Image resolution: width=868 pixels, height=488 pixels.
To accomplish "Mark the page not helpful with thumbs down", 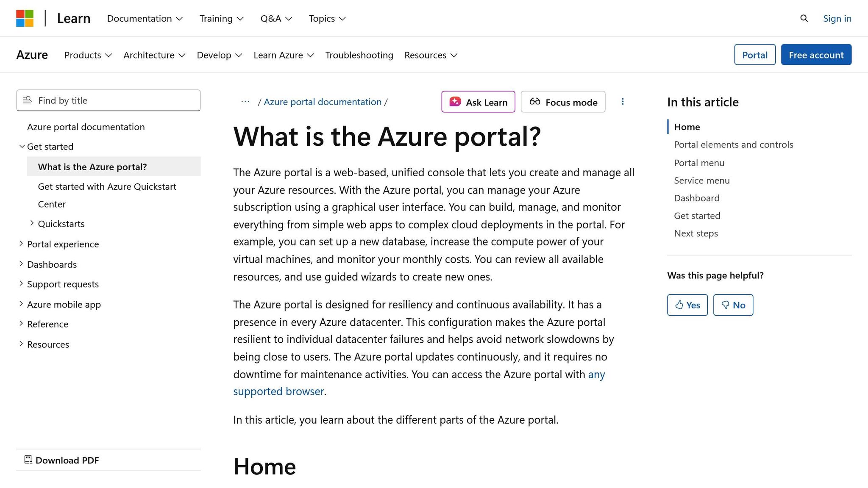I will coord(733,305).
